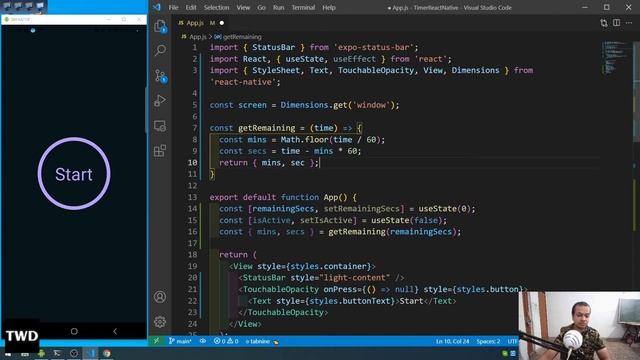Click 'styles.container' on line 19
Image resolution: width=640 pixels, height=360 pixels.
point(329,267)
